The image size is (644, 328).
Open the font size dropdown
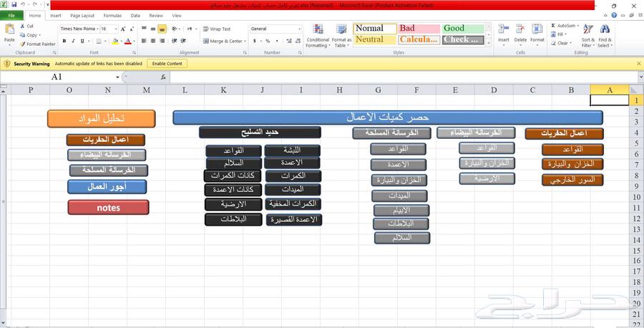pos(116,29)
